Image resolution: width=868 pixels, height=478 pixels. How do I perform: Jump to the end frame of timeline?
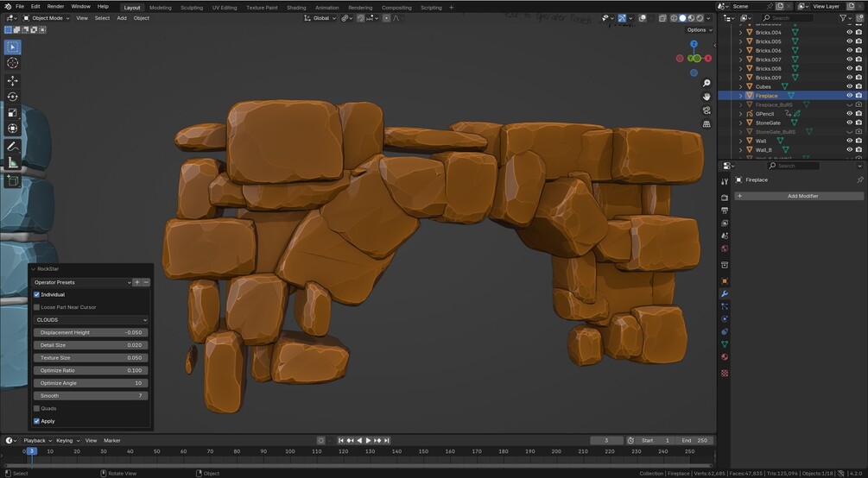(x=387, y=440)
